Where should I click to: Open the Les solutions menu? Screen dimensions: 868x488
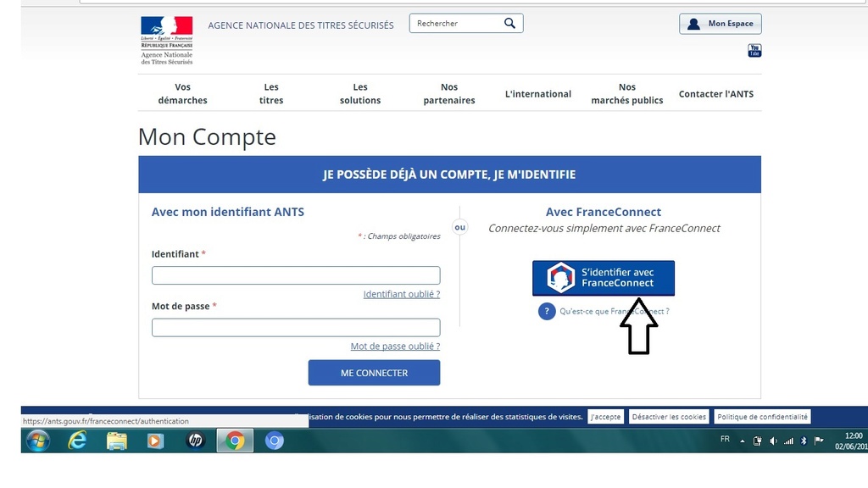click(360, 93)
